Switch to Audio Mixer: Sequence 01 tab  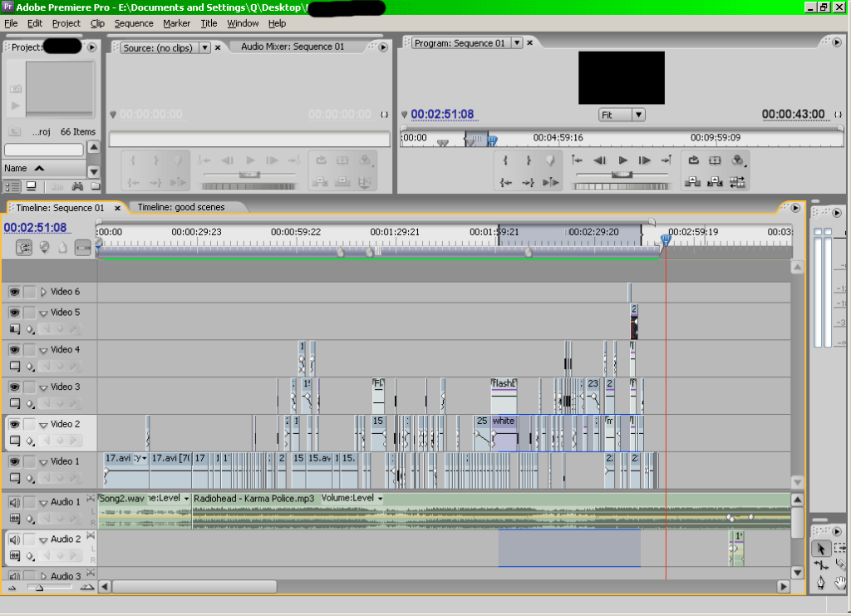293,47
